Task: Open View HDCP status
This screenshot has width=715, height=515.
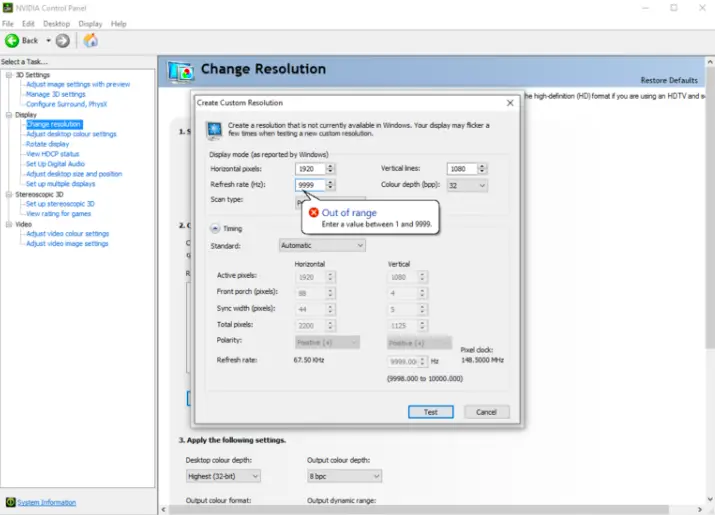Action: (x=52, y=154)
